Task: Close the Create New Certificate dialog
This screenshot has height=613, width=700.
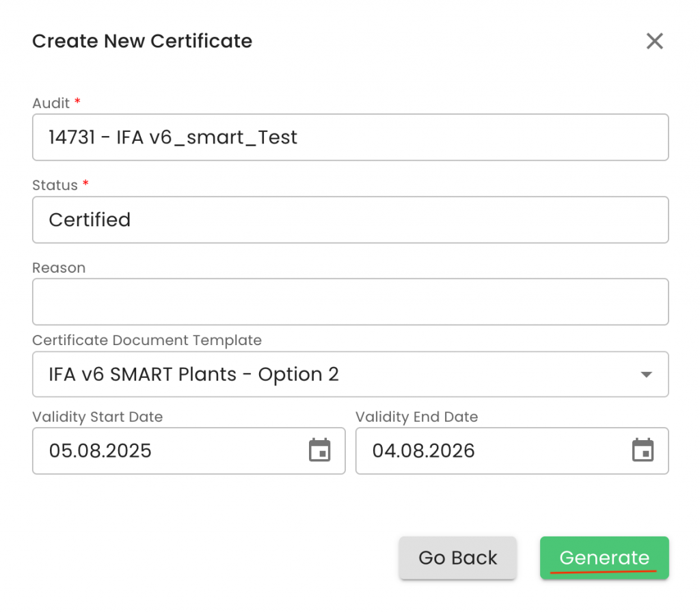Action: point(654,42)
